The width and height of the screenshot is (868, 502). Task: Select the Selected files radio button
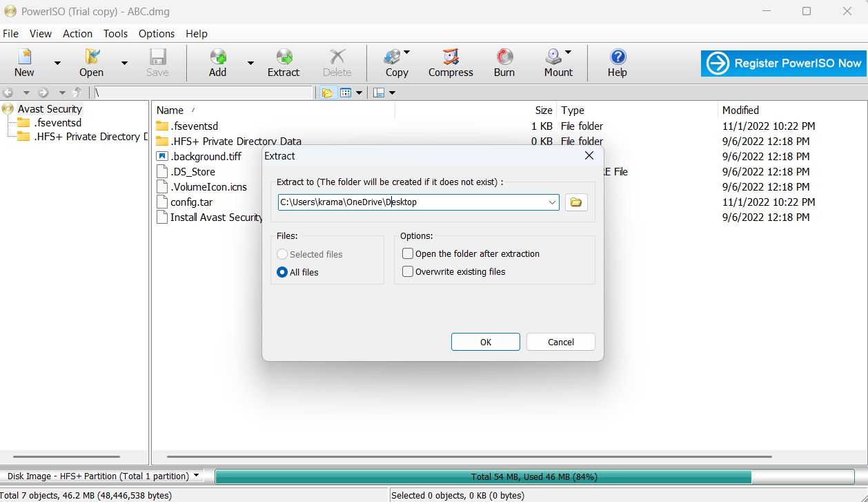pyautogui.click(x=282, y=254)
